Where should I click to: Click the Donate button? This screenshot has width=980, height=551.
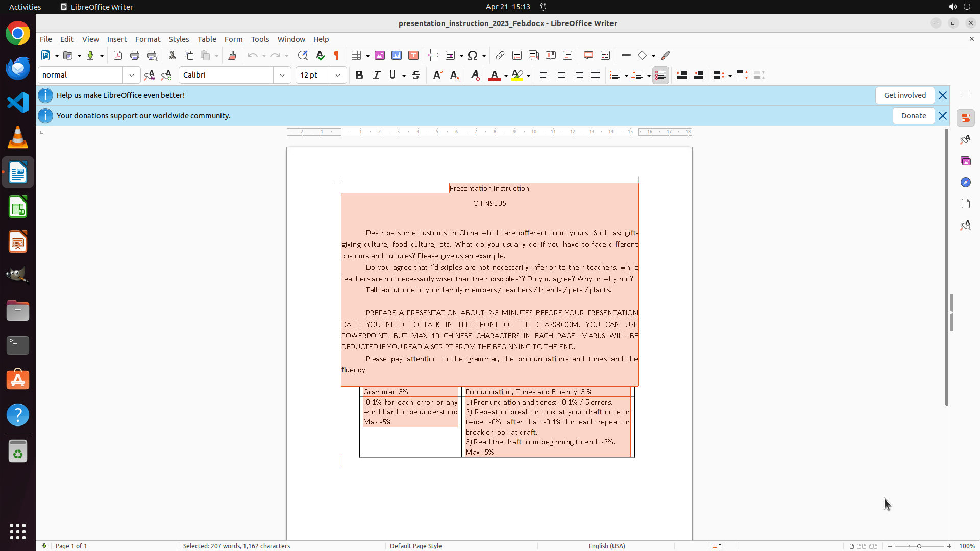click(913, 116)
